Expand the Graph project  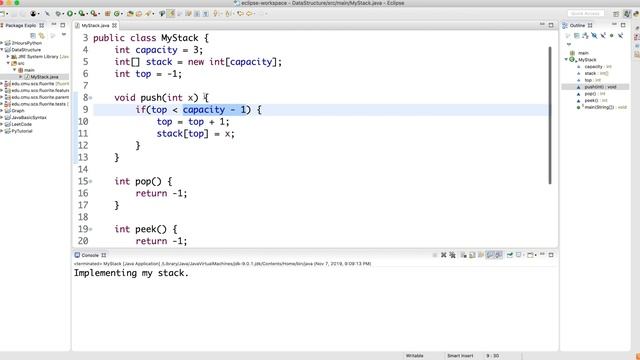pyautogui.click(x=2, y=111)
